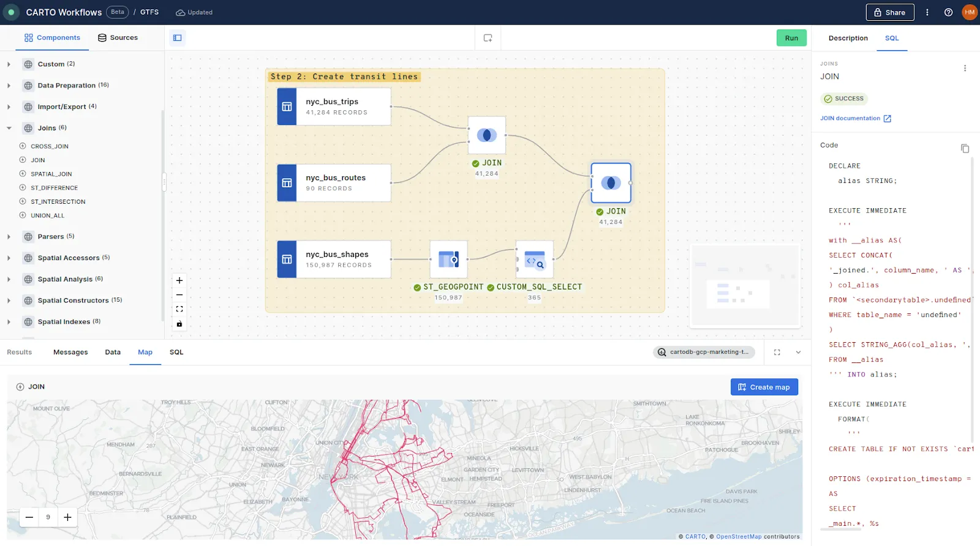Click the green Run button
Viewport: 980px width, 546px height.
(791, 38)
